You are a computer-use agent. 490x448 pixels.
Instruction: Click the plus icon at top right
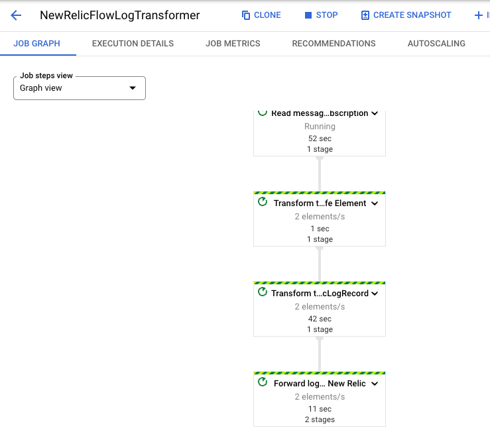(479, 15)
